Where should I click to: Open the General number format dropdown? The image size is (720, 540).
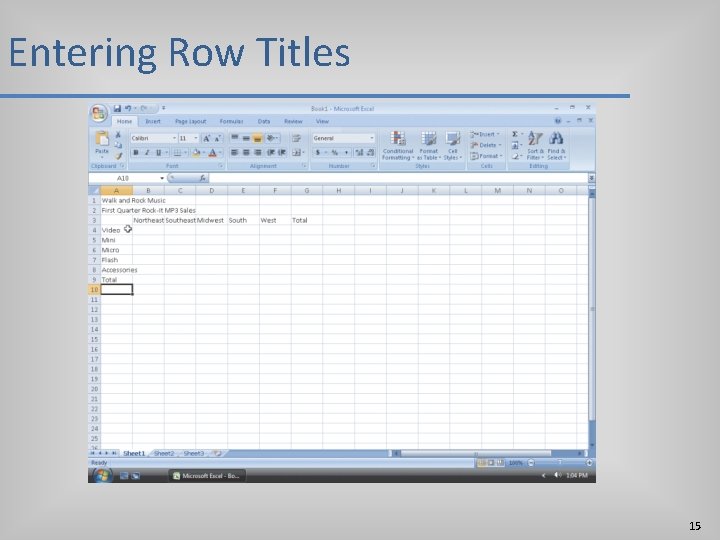pos(371,138)
